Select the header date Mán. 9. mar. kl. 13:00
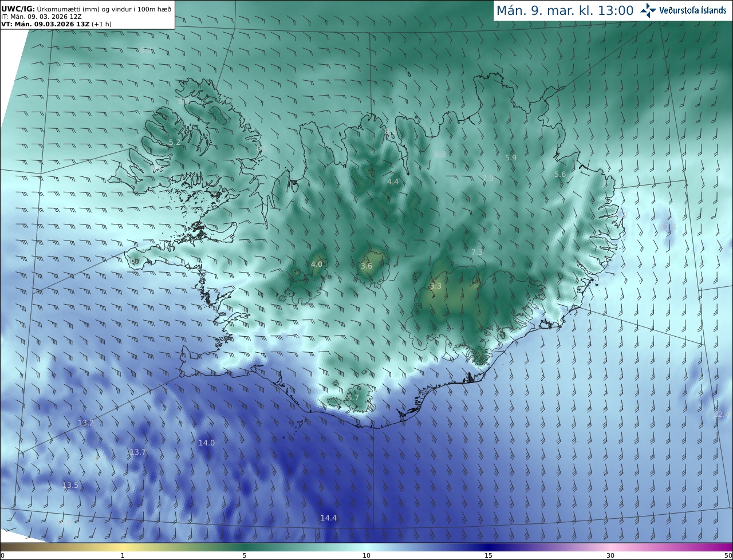 click(x=565, y=10)
